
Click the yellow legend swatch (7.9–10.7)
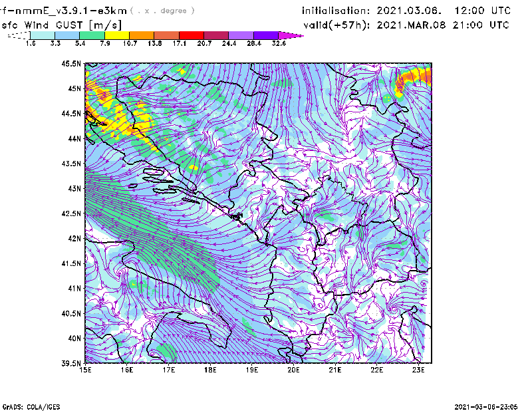pos(117,35)
